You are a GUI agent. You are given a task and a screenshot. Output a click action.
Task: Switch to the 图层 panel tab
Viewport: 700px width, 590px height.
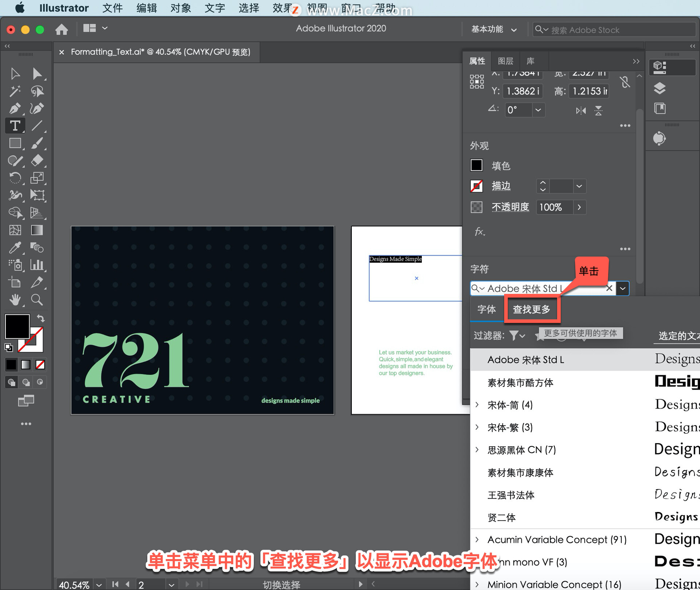(x=505, y=61)
